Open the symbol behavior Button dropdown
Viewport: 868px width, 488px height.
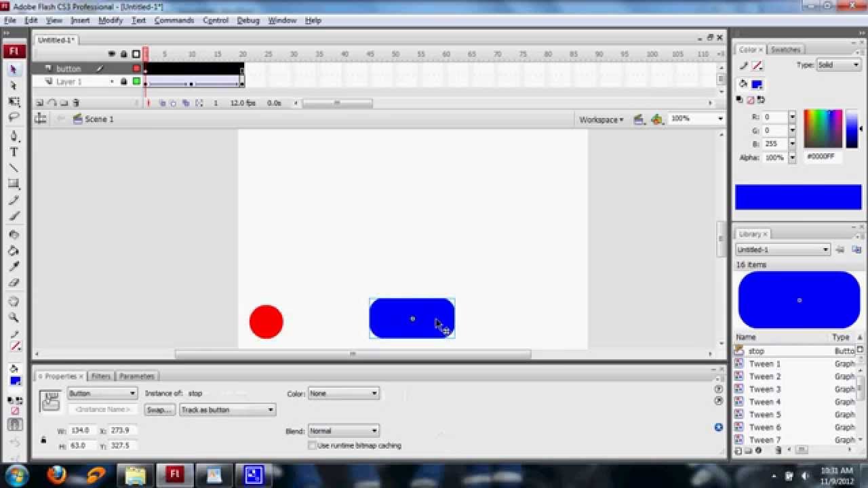pos(102,393)
